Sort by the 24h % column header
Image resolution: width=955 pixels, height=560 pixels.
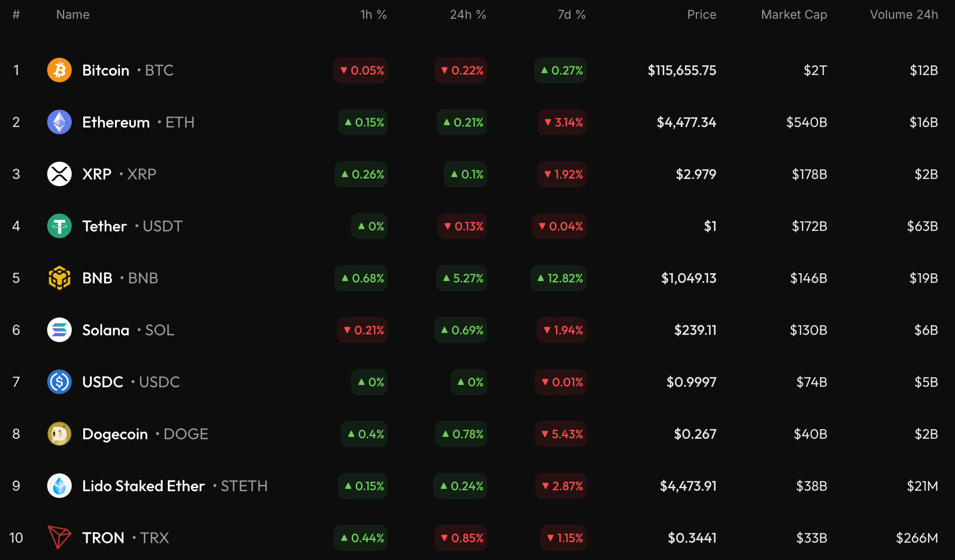point(467,14)
